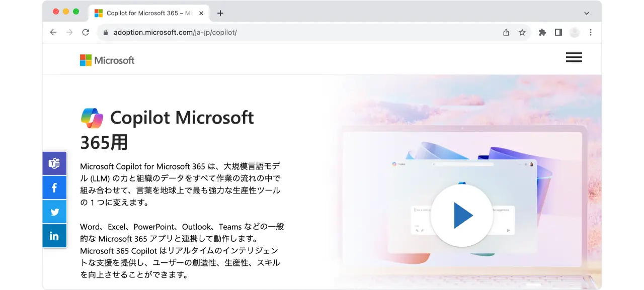
Task: Share page on LinkedIn
Action: tap(54, 236)
